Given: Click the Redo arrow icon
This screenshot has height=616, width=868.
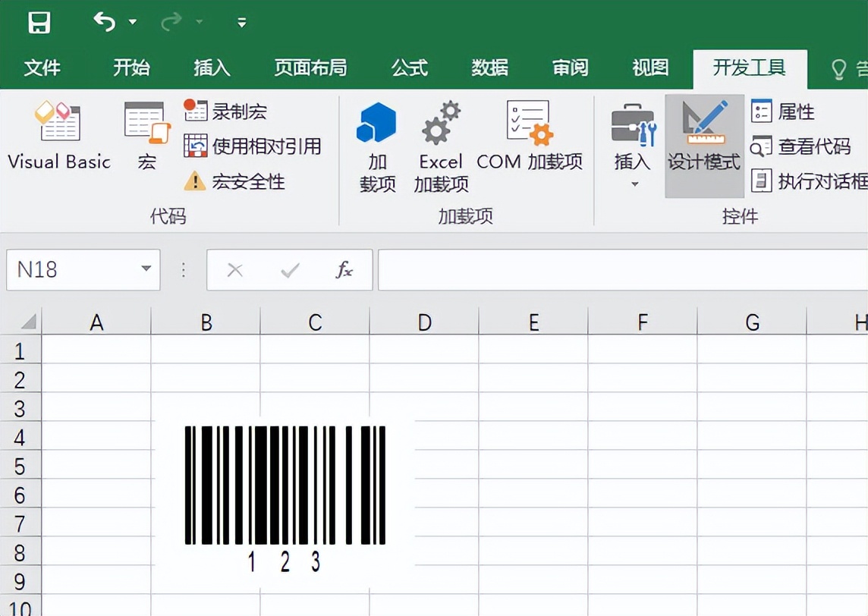Looking at the screenshot, I should pyautogui.click(x=171, y=22).
